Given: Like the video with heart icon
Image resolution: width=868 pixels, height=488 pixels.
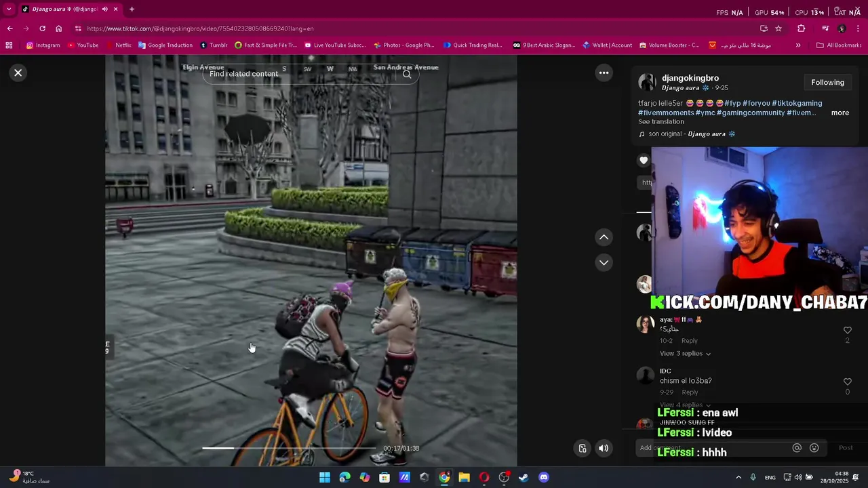Looking at the screenshot, I should 644,161.
